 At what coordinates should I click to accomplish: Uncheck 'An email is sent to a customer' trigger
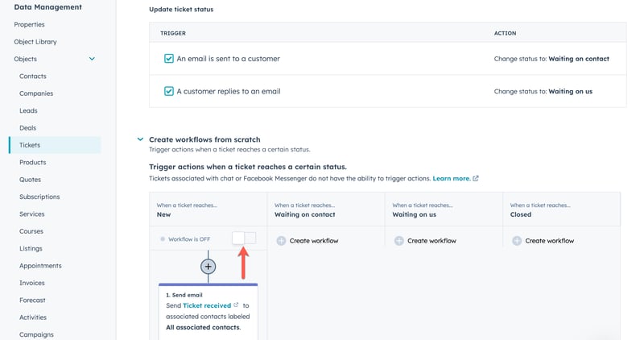click(169, 58)
